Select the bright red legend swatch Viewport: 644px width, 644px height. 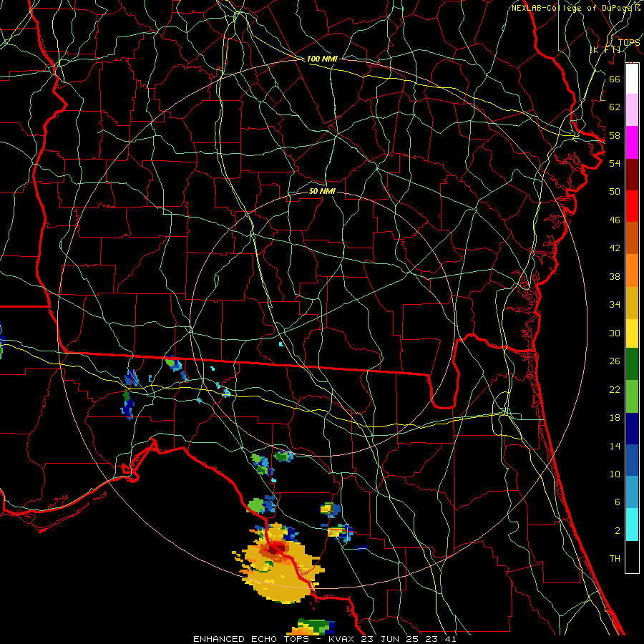click(632, 206)
